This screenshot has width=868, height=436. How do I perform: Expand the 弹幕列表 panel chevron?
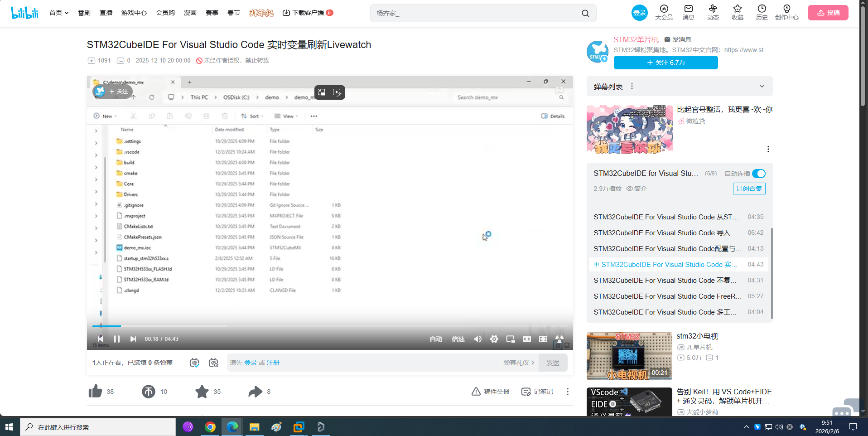click(762, 86)
